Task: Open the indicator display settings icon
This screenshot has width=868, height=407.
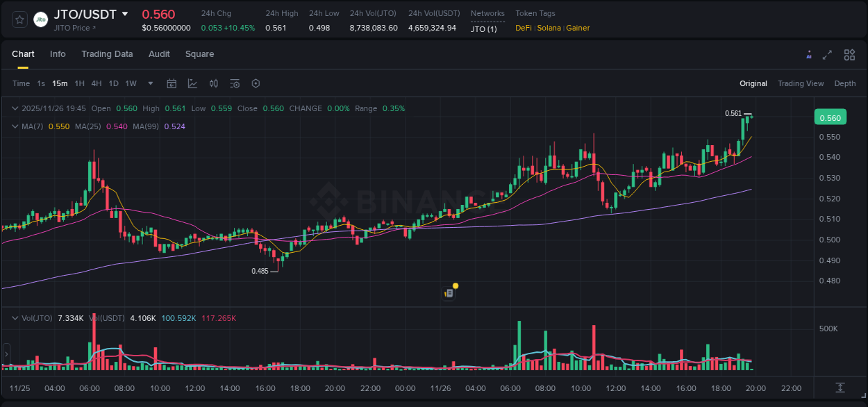Action: pos(234,83)
